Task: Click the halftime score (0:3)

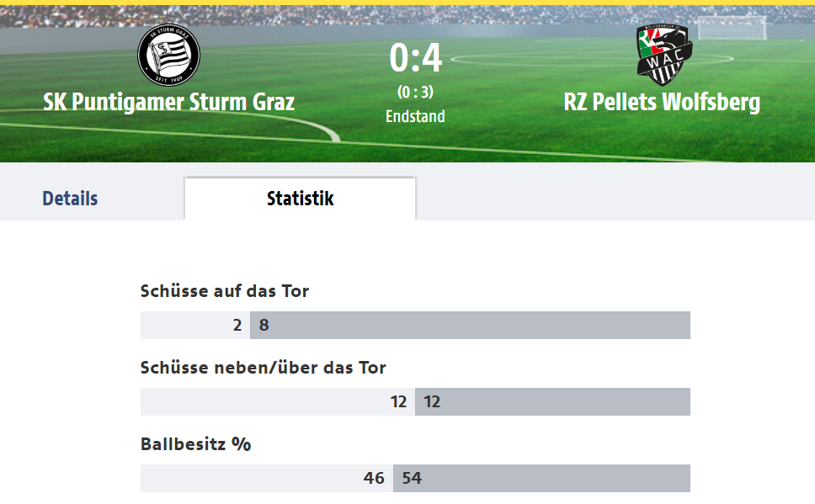Action: [x=415, y=92]
